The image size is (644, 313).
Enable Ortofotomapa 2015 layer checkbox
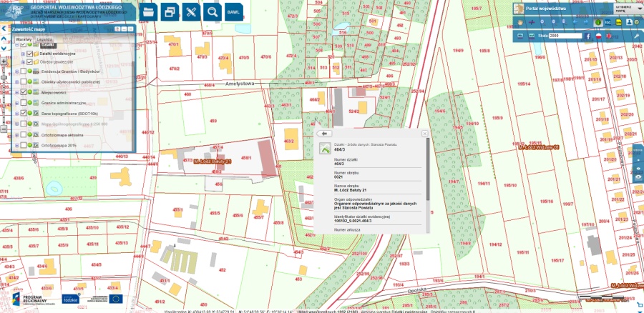[24, 145]
